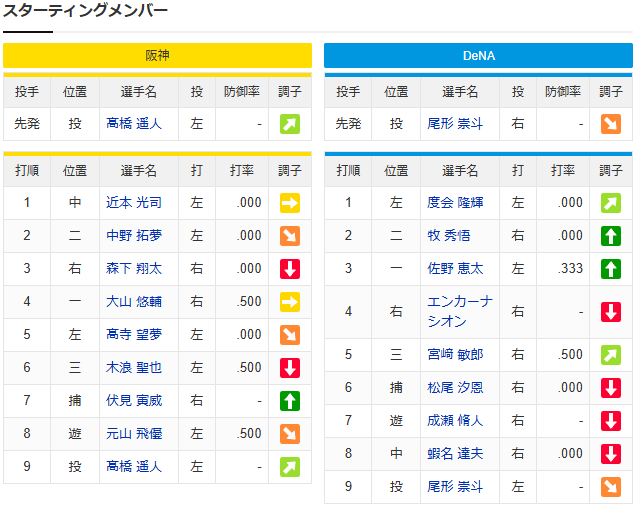Open player page for 元山 飛優
Image resolution: width=635 pixels, height=507 pixels.
(134, 433)
